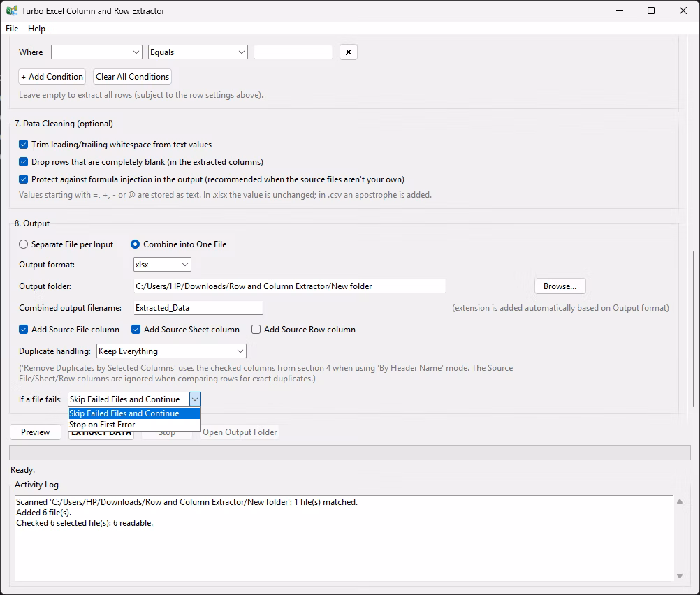Open Duplicate handling Keep Everything dropdown

pos(171,351)
